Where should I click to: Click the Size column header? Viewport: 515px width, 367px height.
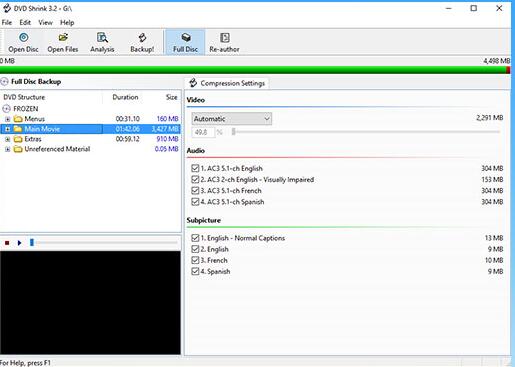[172, 97]
